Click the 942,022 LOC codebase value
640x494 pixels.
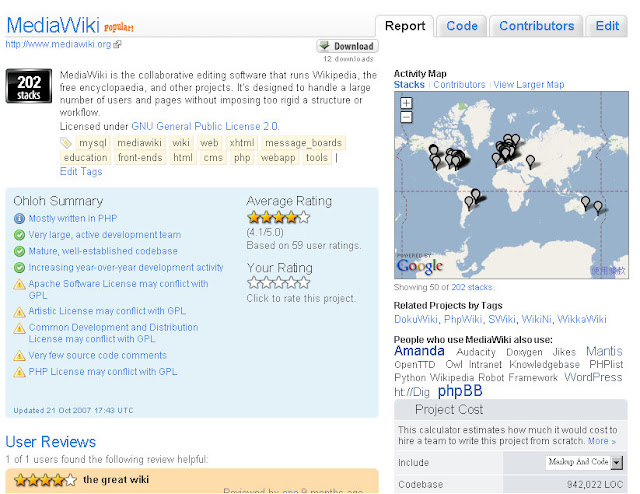(595, 485)
